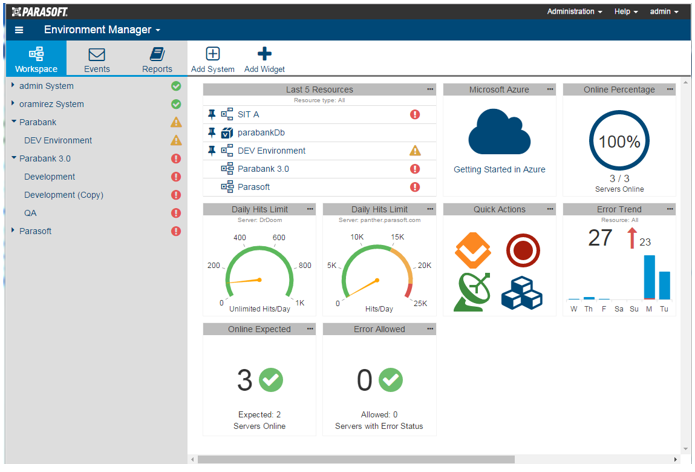Viewport: 695px width, 472px height.
Task: Click the DrDoom hits gauge dial
Action: point(259,271)
